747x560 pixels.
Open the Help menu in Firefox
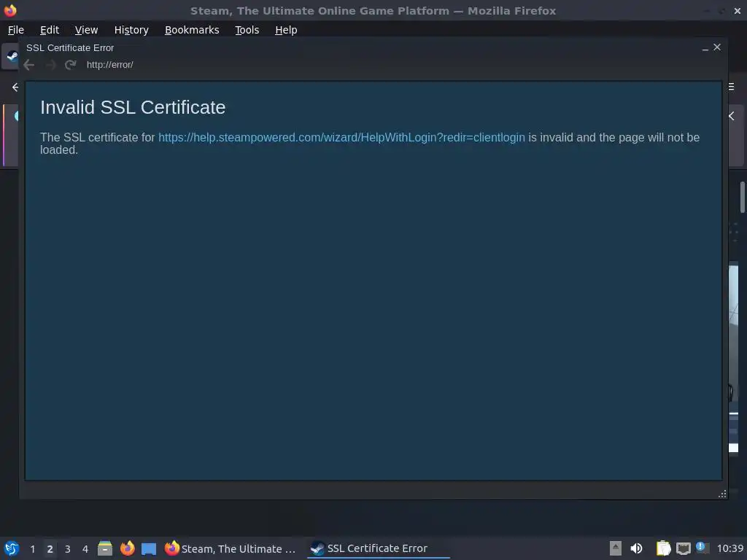pos(286,30)
